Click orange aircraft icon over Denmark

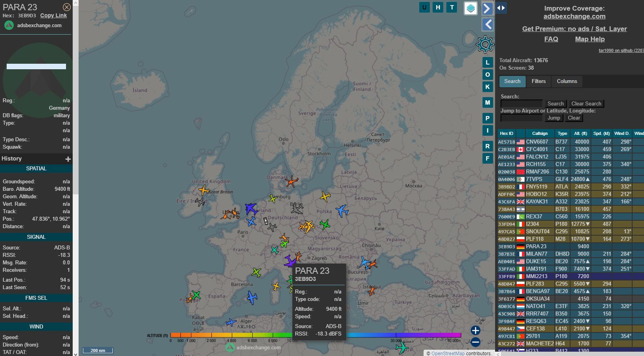coord(292,181)
